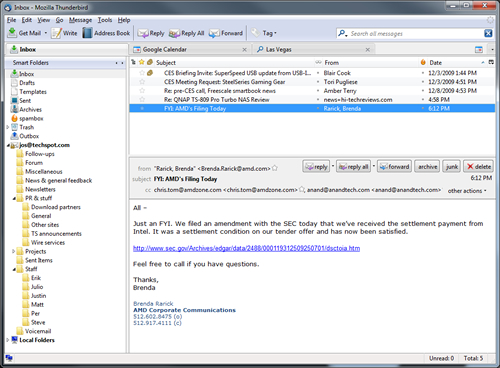
Task: Sort by the read status glasses column
Action: tap(318, 62)
